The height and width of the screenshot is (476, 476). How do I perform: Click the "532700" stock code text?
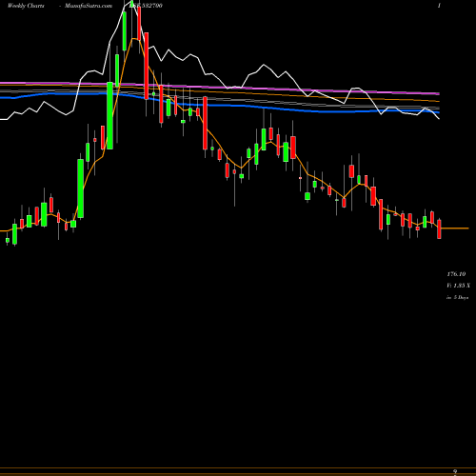pyautogui.click(x=151, y=6)
